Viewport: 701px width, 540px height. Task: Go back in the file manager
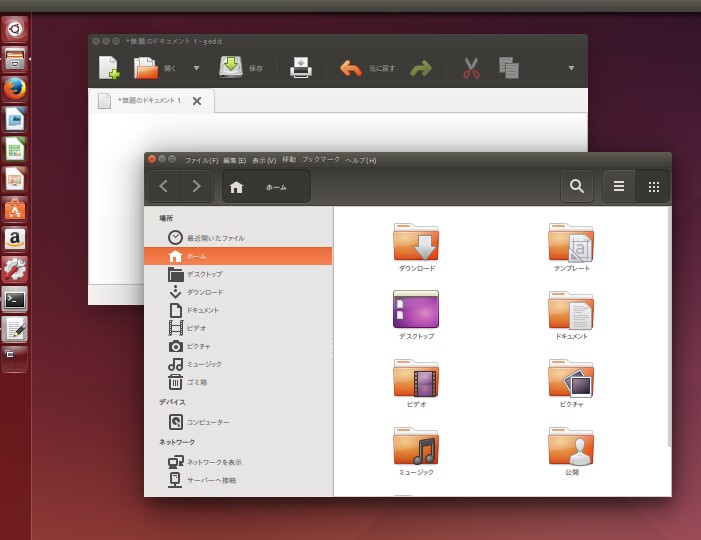(164, 186)
